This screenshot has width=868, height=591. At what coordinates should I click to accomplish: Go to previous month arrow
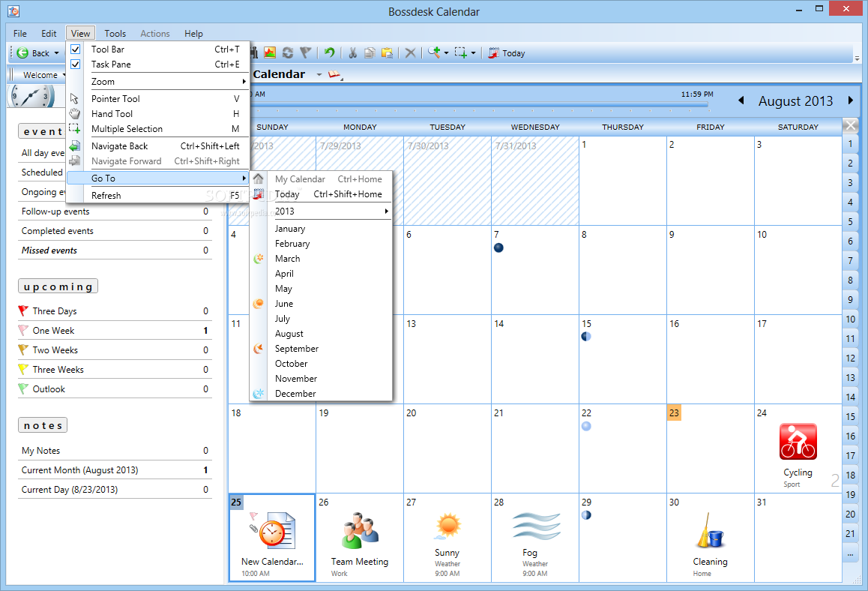(741, 100)
